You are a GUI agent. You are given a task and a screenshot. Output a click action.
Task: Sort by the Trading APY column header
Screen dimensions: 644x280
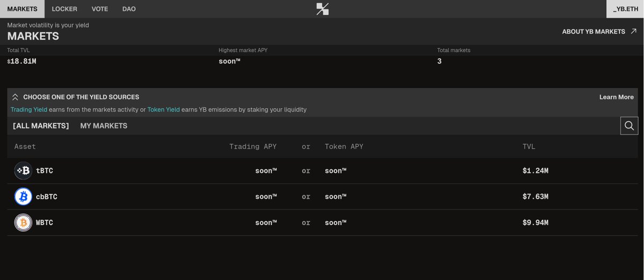[253, 146]
